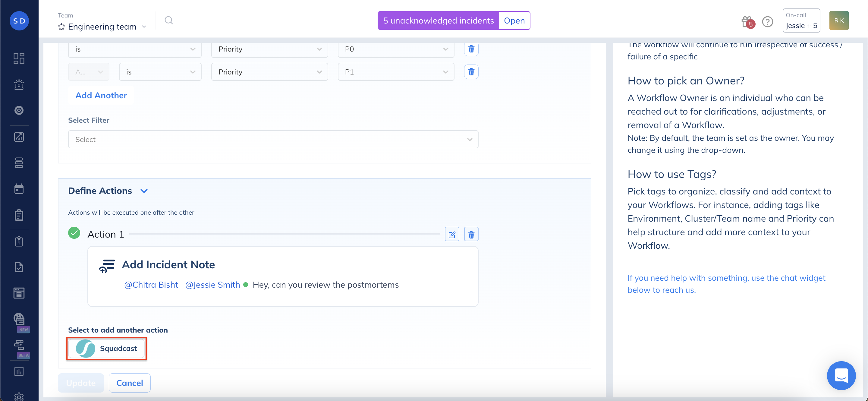Open the RK user avatar menu

pyautogui.click(x=838, y=21)
